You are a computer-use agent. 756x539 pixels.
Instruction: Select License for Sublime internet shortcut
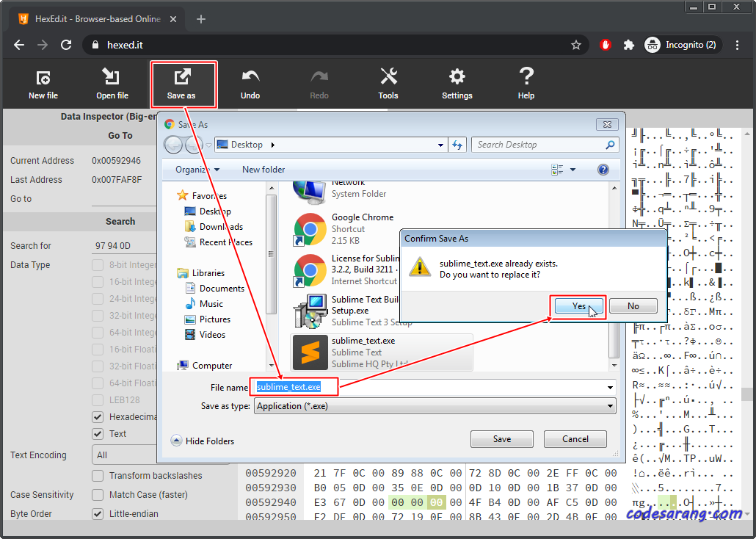[346, 269]
